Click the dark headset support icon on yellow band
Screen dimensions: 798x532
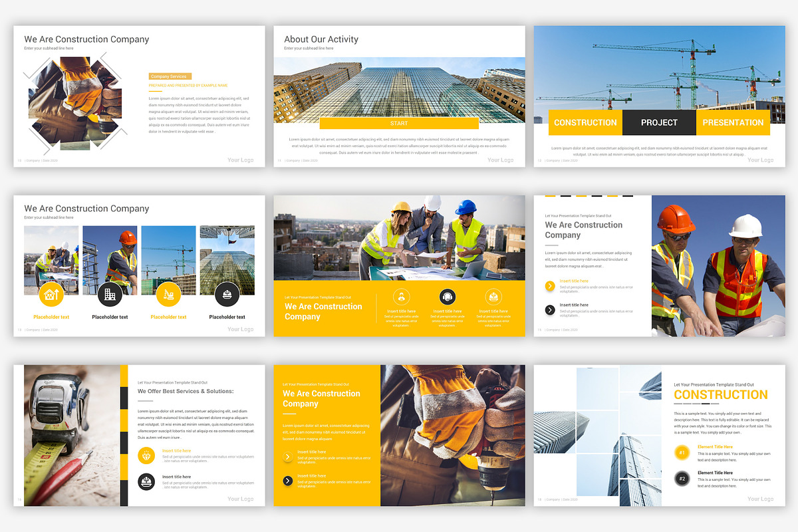click(x=448, y=297)
